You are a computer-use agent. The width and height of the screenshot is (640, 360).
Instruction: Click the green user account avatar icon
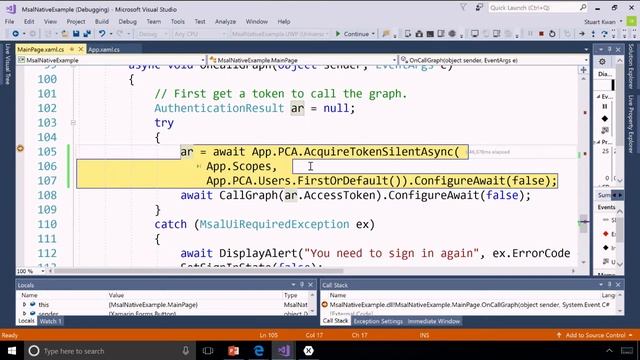631,21
